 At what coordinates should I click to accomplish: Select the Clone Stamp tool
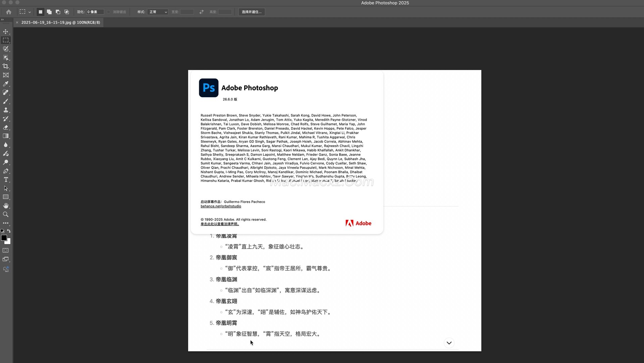(6, 110)
